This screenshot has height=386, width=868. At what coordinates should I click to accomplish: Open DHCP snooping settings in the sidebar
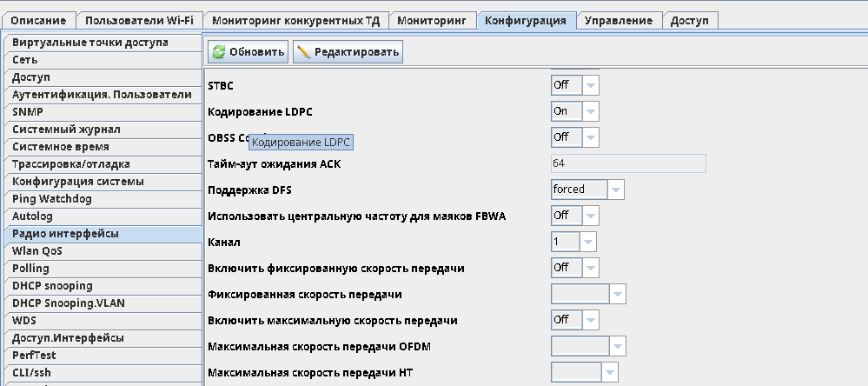pos(52,286)
